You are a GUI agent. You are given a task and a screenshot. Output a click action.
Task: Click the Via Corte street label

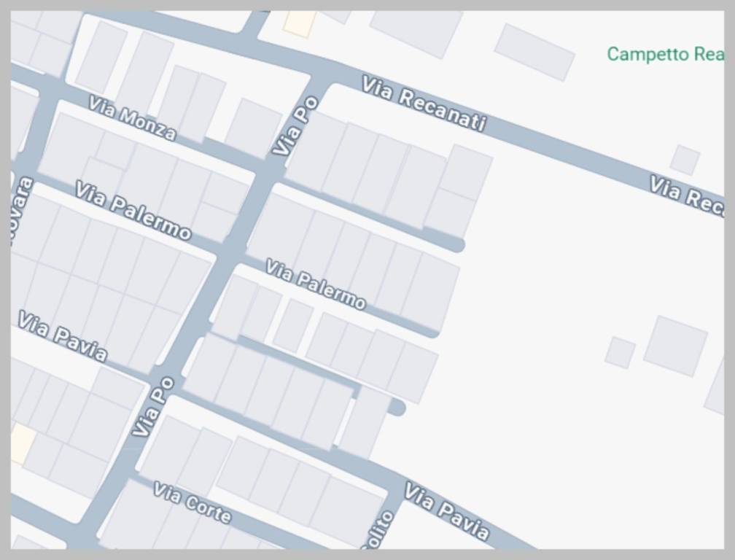tap(192, 503)
